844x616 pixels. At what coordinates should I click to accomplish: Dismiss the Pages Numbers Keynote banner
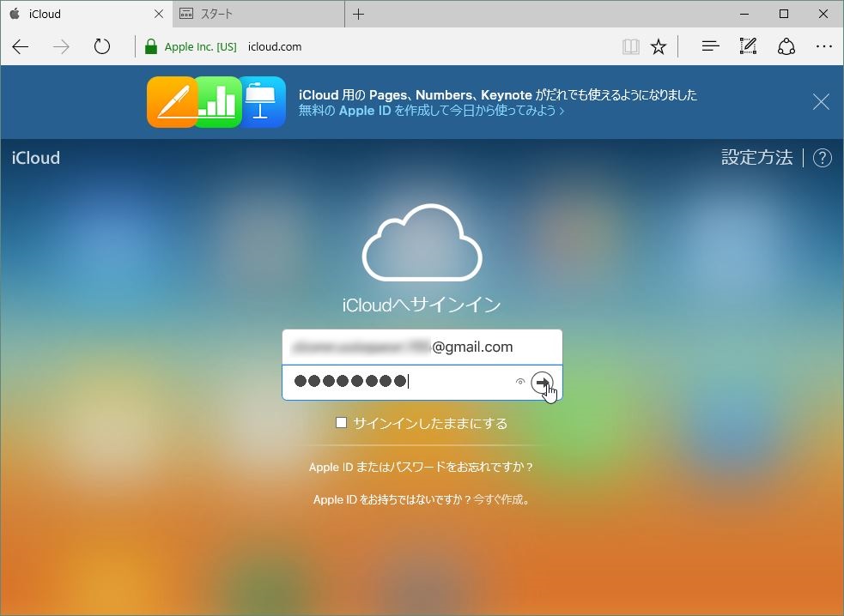tap(821, 101)
